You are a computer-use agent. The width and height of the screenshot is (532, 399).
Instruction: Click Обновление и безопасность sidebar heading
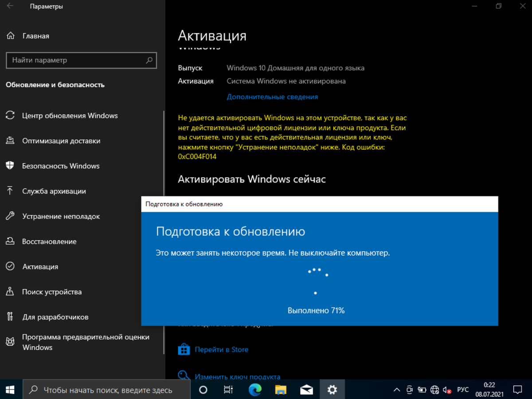pyautogui.click(x=55, y=85)
